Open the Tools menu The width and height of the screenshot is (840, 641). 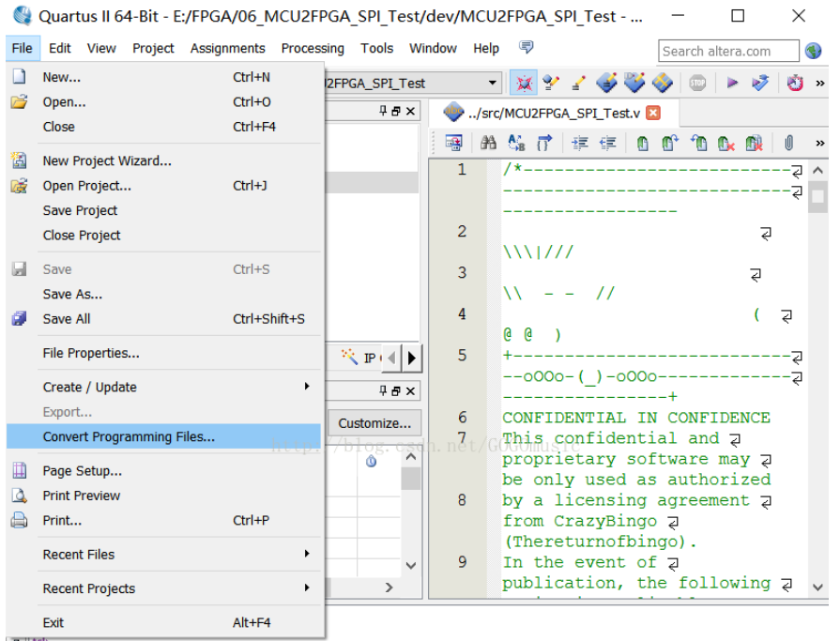coord(376,48)
